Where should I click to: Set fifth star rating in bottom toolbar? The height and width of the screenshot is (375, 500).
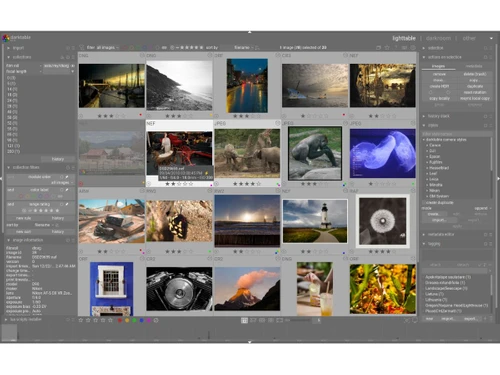click(110, 320)
